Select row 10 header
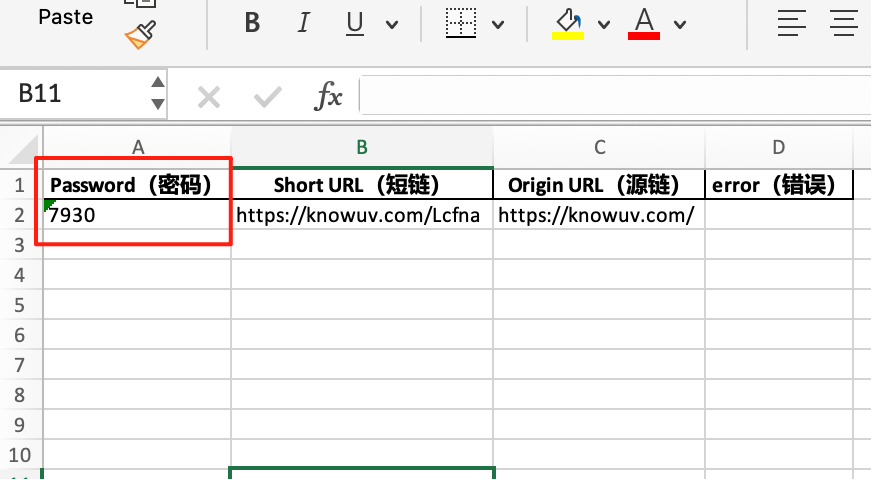This screenshot has height=480, width=872. [20, 455]
